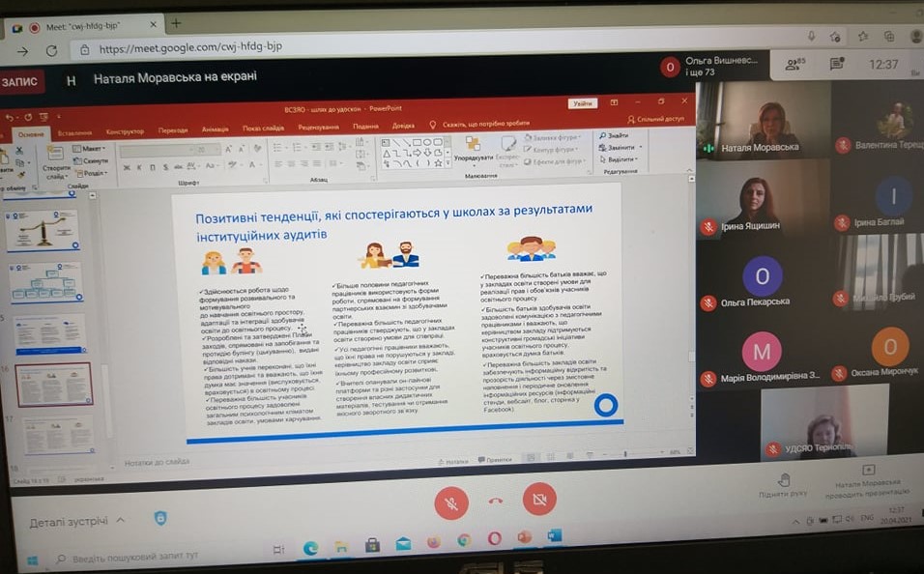Select УДСЯО Тернопіль video tile
The image size is (924, 574).
(823, 423)
